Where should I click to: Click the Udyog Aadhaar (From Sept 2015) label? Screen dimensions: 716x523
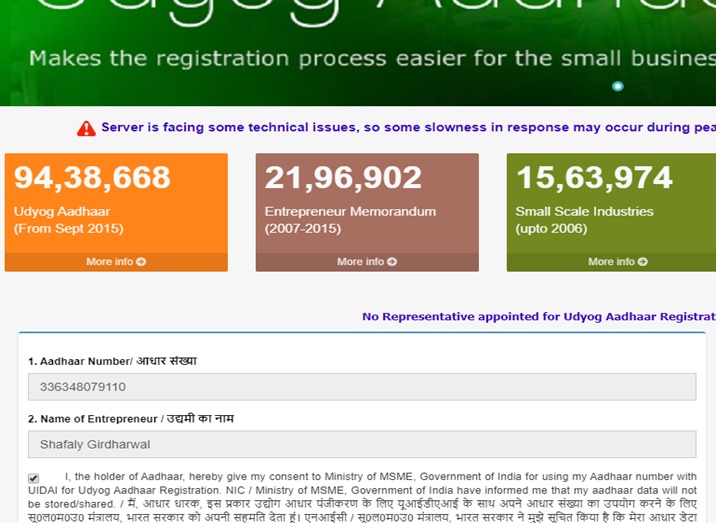coord(68,220)
